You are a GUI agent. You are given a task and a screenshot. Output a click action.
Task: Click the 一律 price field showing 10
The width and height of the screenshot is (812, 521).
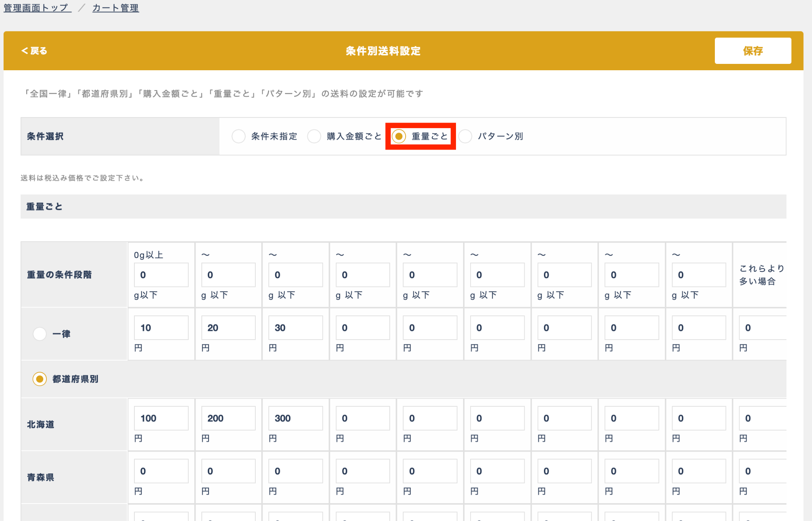pos(161,328)
